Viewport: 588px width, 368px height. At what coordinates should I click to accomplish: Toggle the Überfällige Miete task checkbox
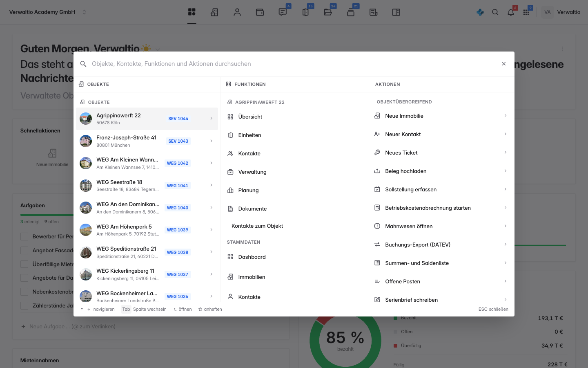click(x=24, y=264)
